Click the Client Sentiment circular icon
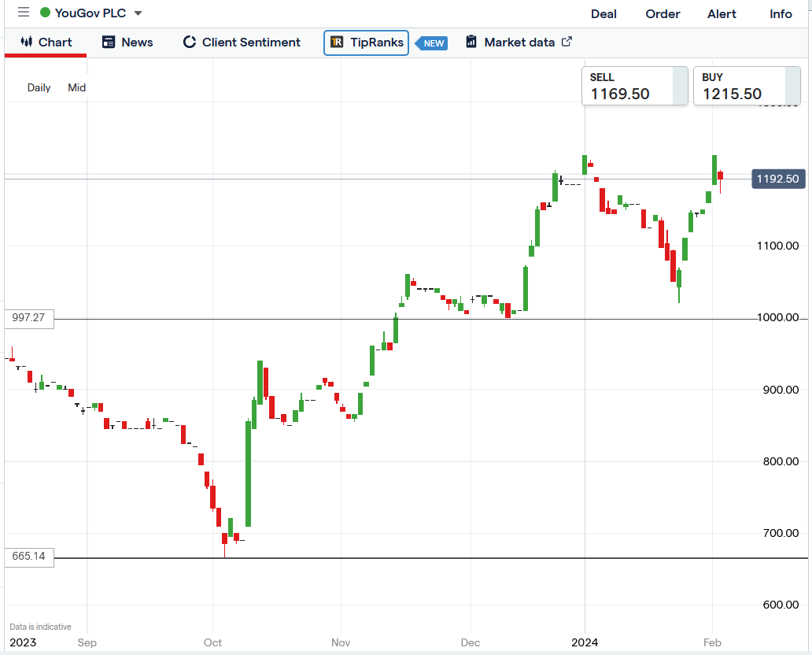 (190, 42)
